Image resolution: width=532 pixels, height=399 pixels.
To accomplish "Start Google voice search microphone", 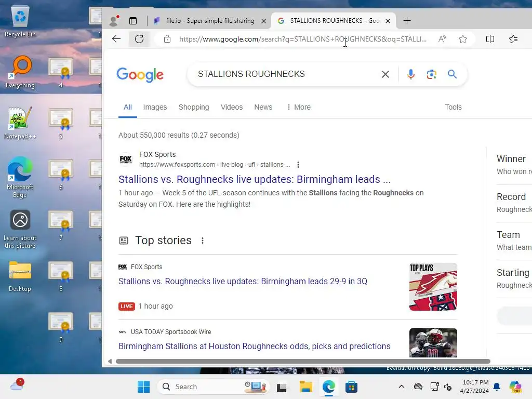I will click(x=410, y=74).
